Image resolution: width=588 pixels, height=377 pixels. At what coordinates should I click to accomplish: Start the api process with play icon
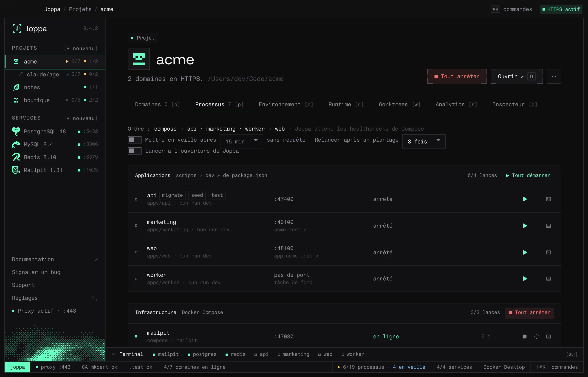click(525, 199)
